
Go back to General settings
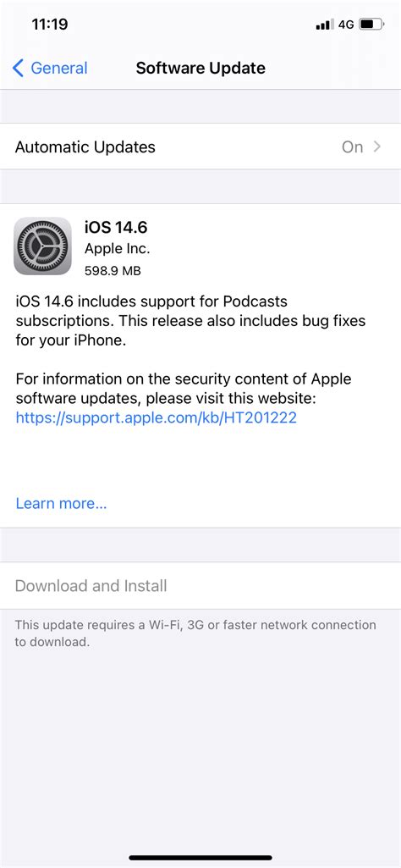coord(50,68)
